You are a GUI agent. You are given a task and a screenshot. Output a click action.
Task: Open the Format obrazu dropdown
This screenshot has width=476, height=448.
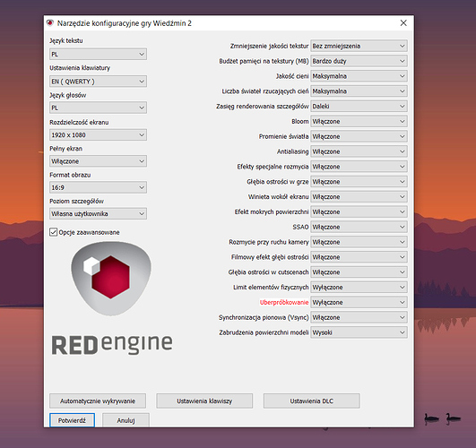98,187
